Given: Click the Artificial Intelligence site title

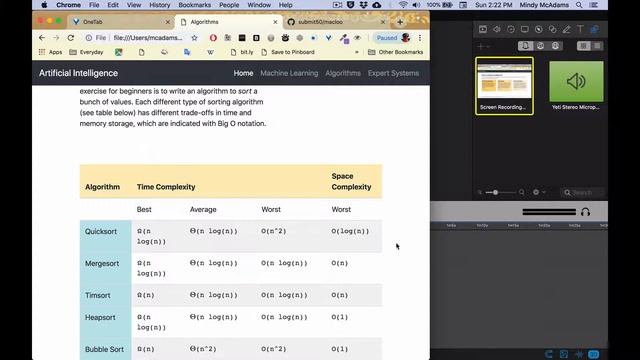Looking at the screenshot, I should [78, 73].
